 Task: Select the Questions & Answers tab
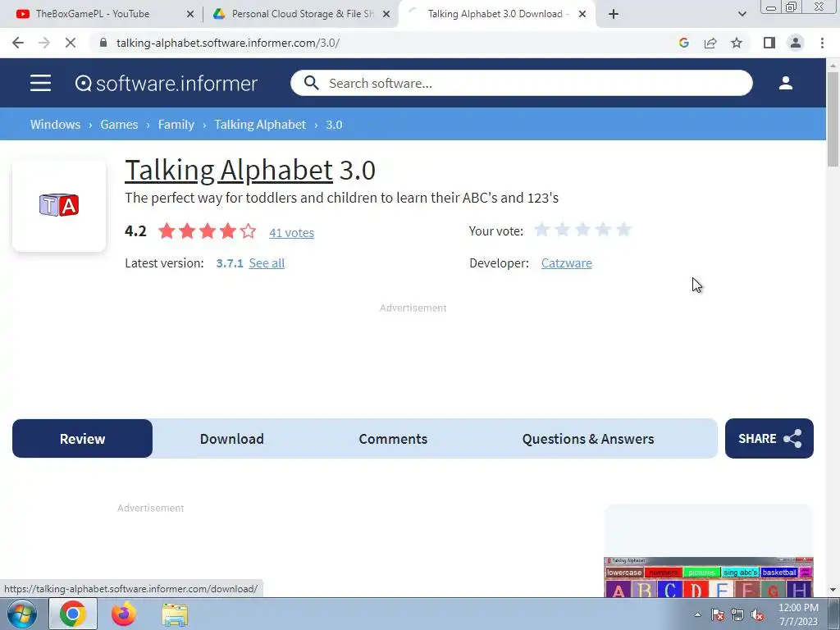point(587,439)
